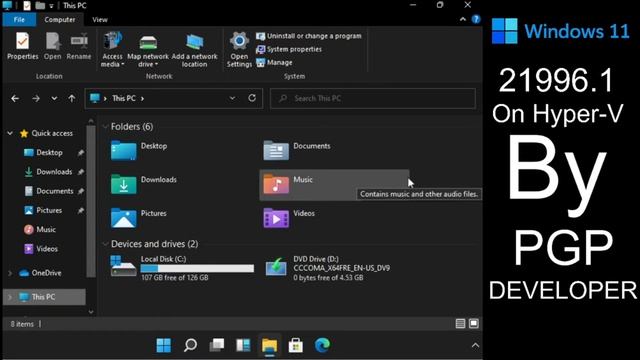Select the Music folder icon
Viewport: 640px width, 360px height.
tap(276, 184)
